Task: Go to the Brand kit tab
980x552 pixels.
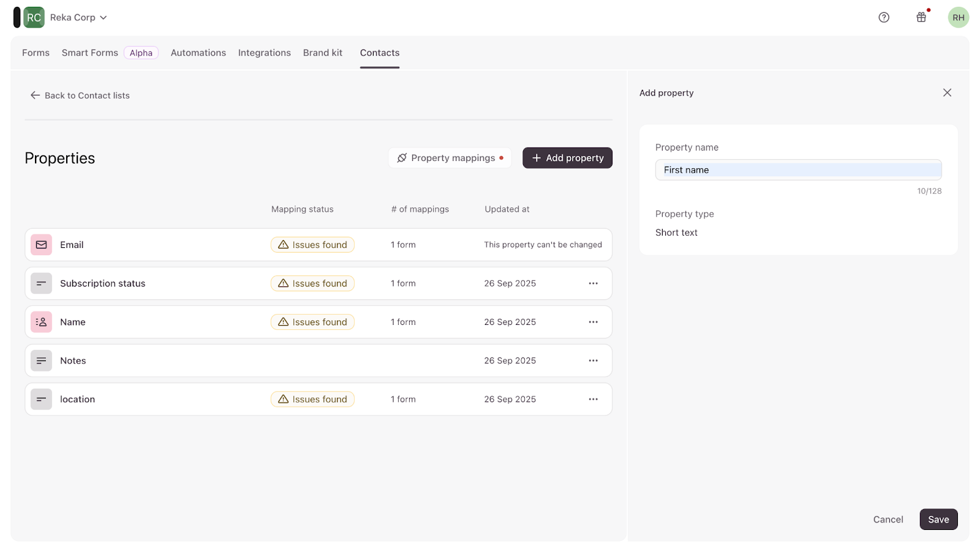Action: click(x=323, y=53)
